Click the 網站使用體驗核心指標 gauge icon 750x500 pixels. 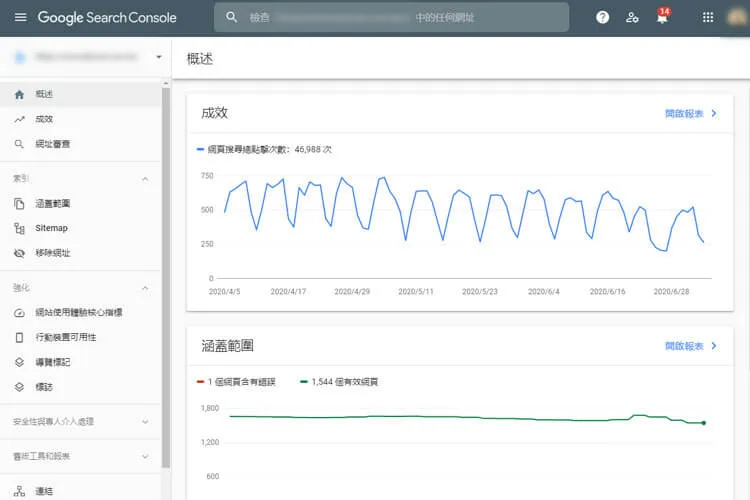pos(20,312)
